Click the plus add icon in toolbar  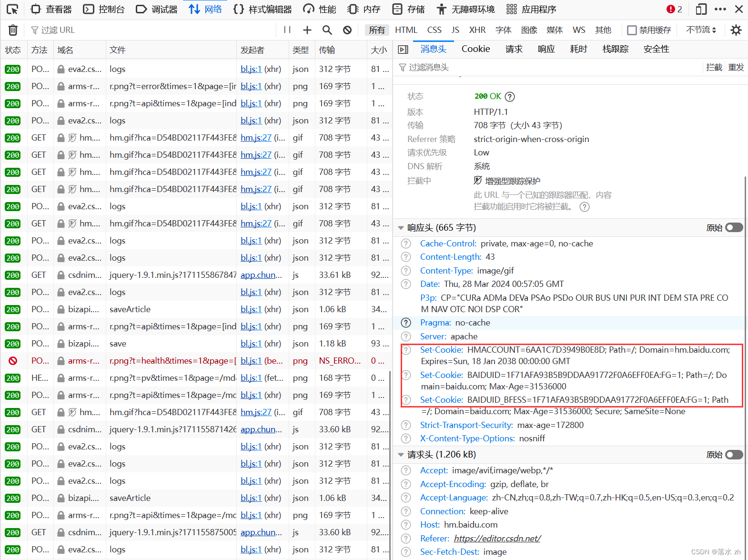pyautogui.click(x=307, y=30)
